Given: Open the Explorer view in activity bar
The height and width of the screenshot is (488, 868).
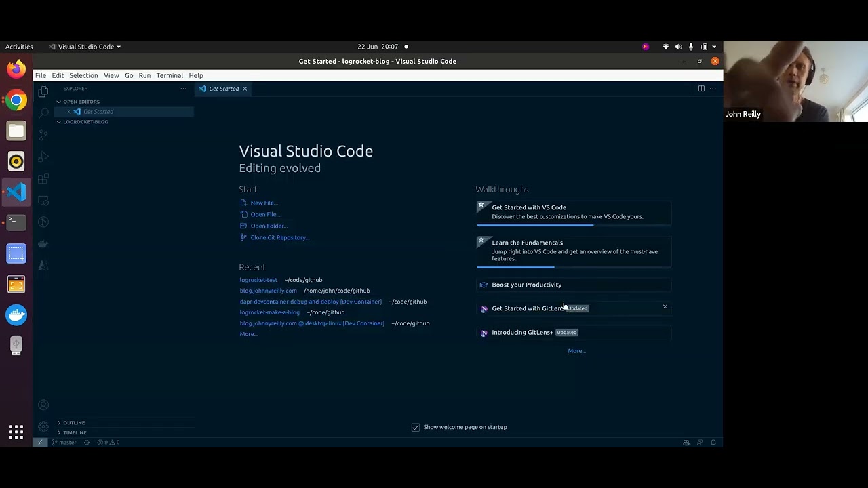Looking at the screenshot, I should pyautogui.click(x=43, y=91).
